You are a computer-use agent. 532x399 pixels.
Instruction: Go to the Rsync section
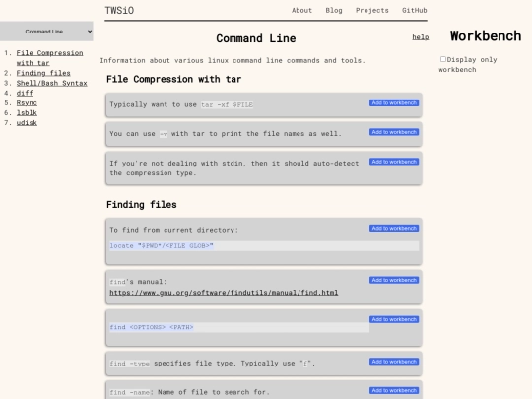[27, 102]
